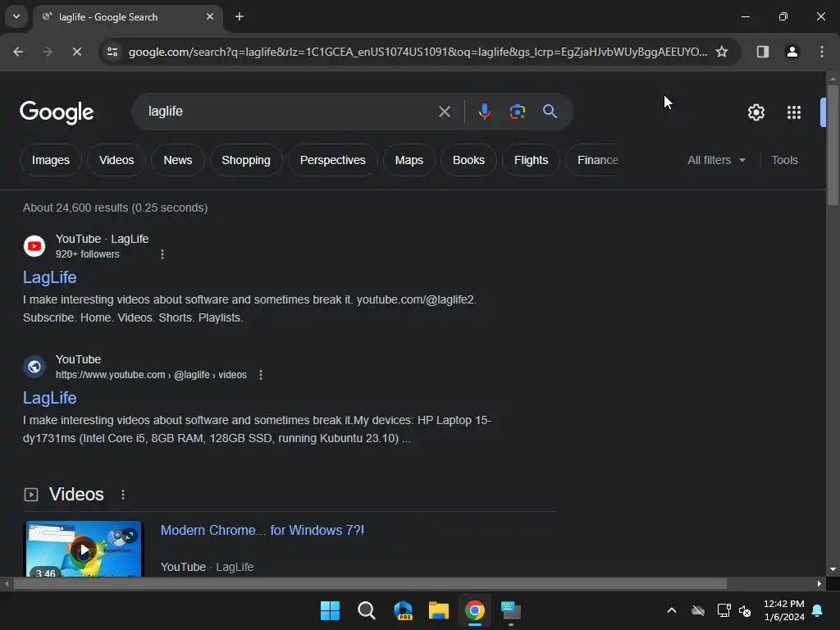Open second LagLife @laglife videos result
Viewport: 840px width, 630px height.
coord(50,398)
